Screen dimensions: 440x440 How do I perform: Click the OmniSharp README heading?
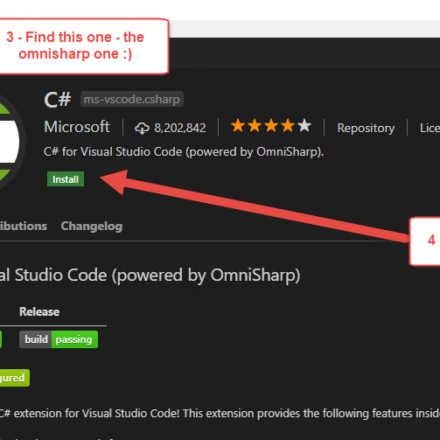pos(150,275)
